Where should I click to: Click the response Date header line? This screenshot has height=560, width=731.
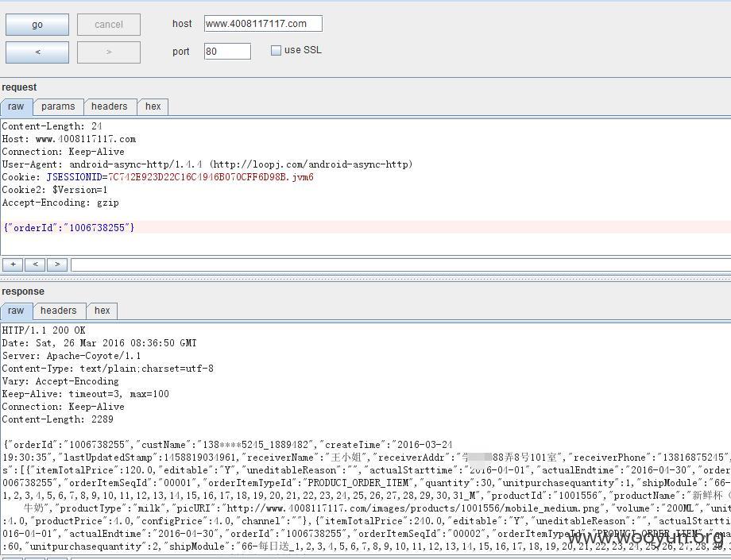(99, 343)
